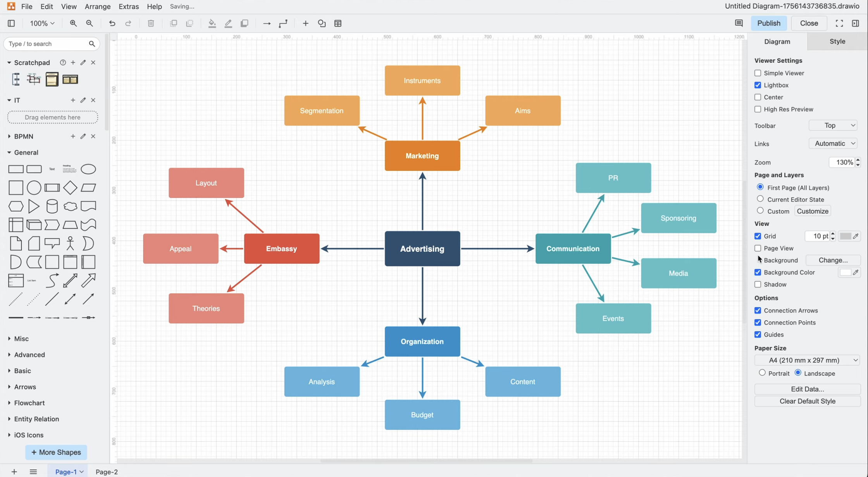This screenshot has height=477, width=868.
Task: Click the Clear Default Style button
Action: pos(808,401)
